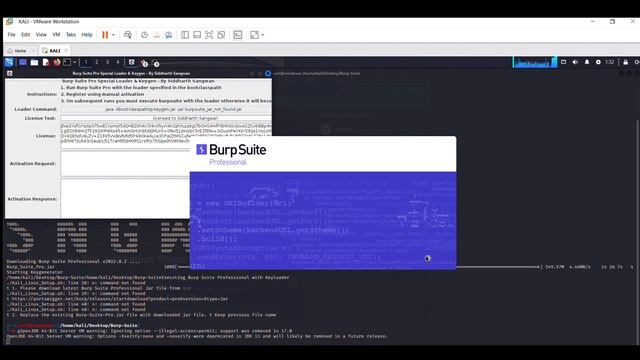Open the View menu in VMware

41,35
